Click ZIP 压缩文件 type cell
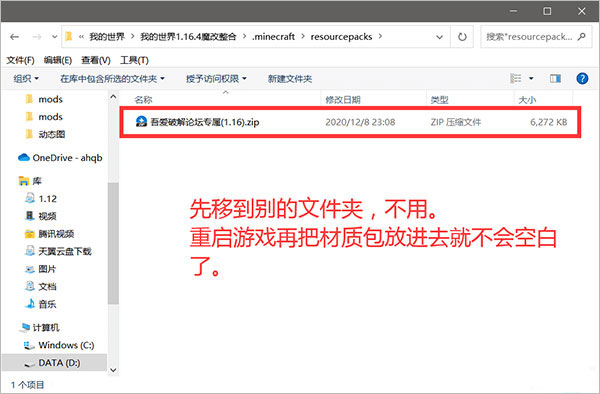Image resolution: width=600 pixels, height=394 pixels. 456,122
